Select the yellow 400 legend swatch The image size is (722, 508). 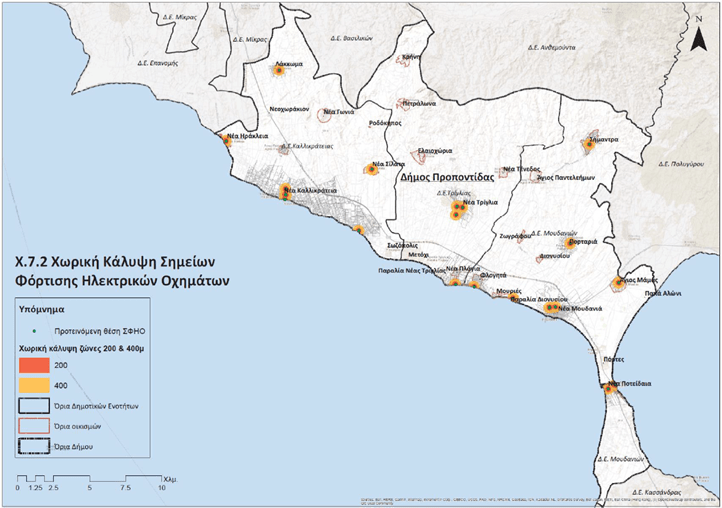[x=36, y=386]
